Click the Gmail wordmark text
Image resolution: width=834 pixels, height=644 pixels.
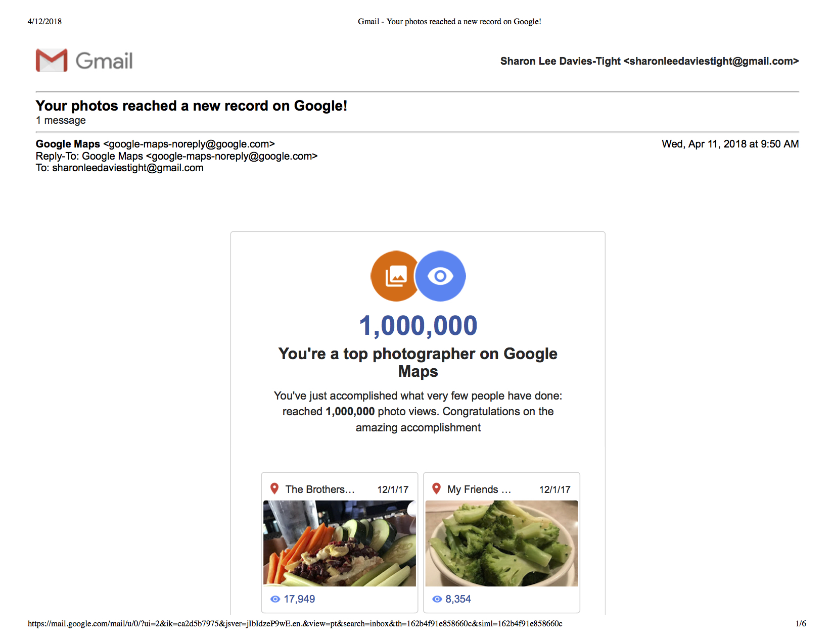(104, 61)
